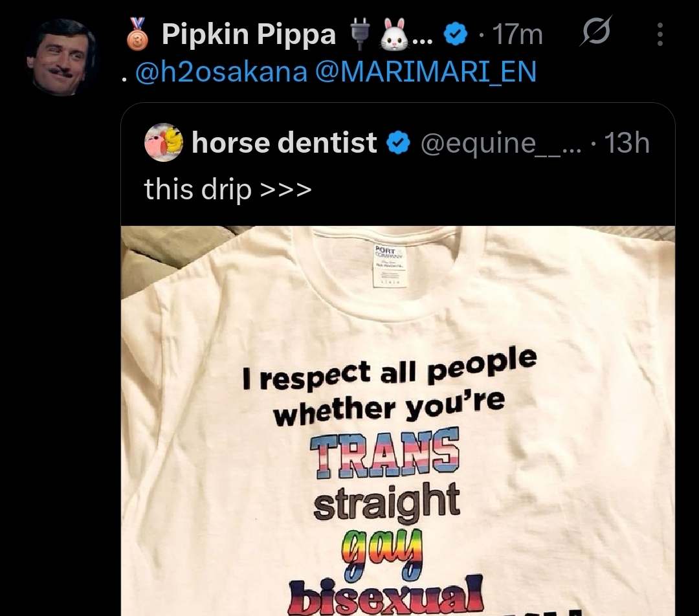This screenshot has width=699, height=616.
Task: Click the shirt's neck label tag
Action: [x=390, y=266]
